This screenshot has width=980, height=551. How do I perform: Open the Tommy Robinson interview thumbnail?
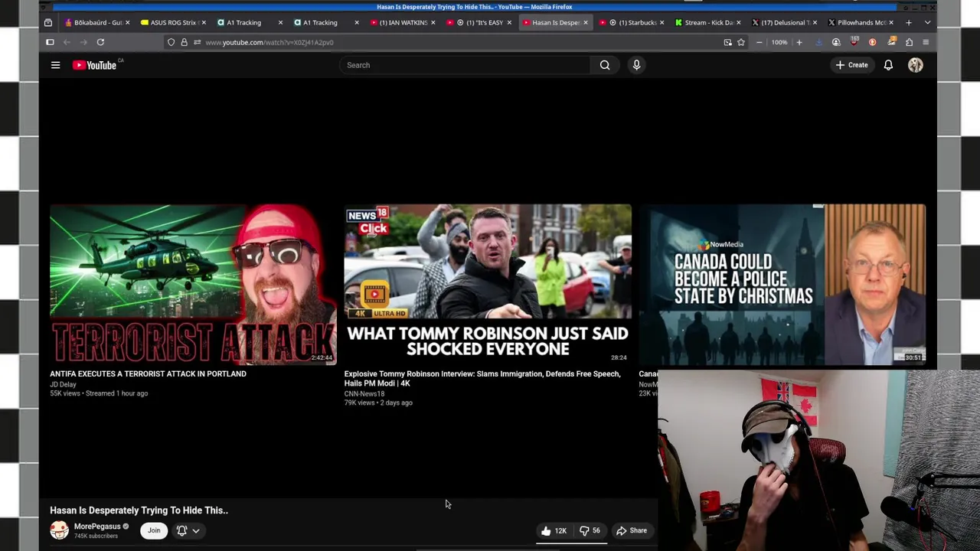pyautogui.click(x=488, y=284)
